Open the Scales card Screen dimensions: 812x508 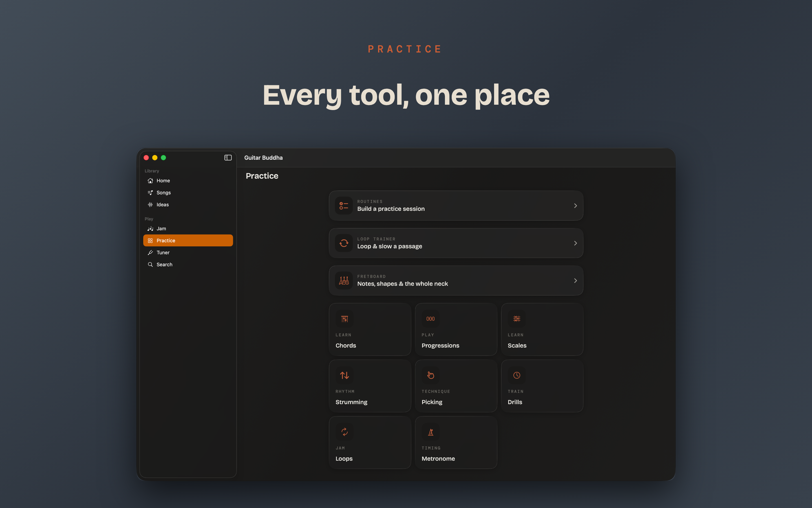[x=542, y=329]
